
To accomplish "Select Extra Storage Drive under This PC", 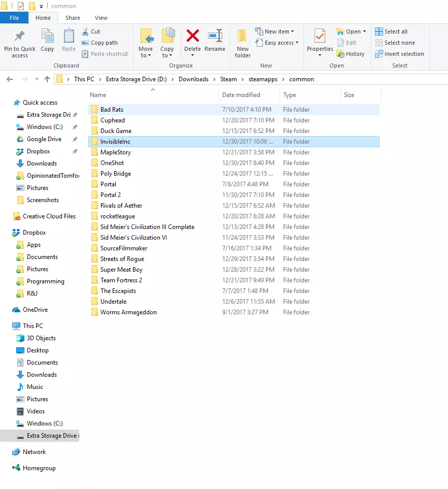I will (x=40, y=436).
